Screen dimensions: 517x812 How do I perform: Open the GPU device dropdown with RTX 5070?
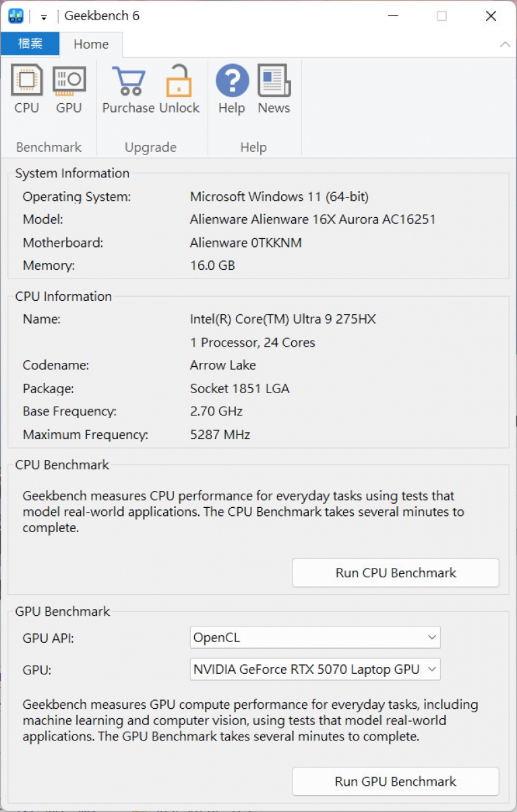click(x=315, y=670)
